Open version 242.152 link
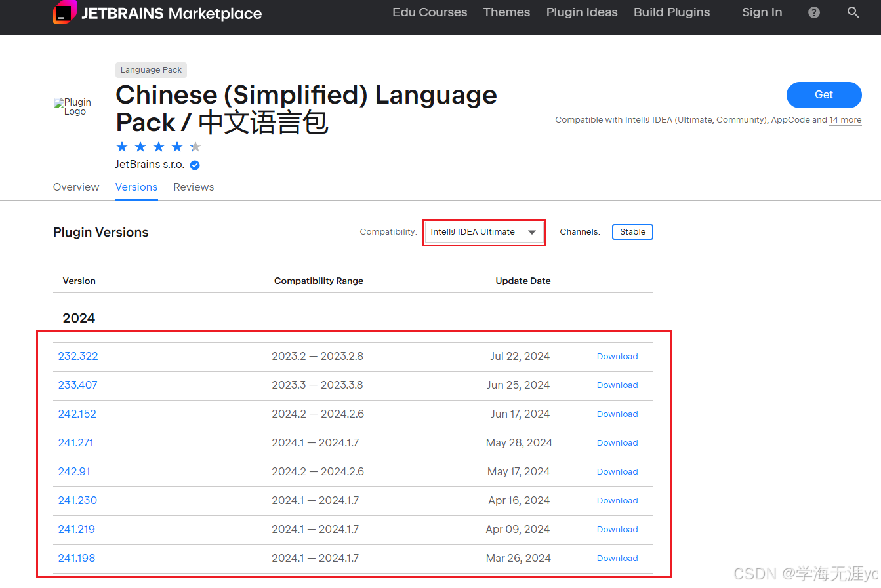This screenshot has height=588, width=881. (77, 414)
